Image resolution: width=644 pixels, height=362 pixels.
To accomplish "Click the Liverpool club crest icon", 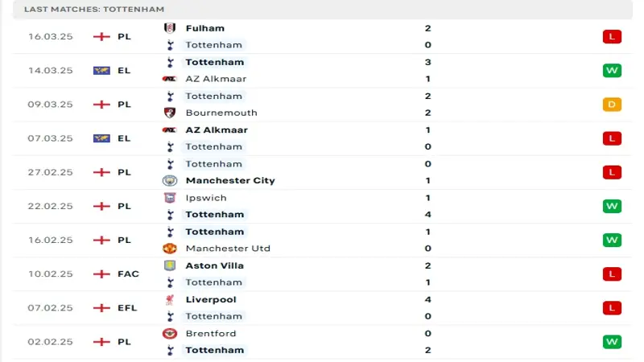I will coord(170,299).
